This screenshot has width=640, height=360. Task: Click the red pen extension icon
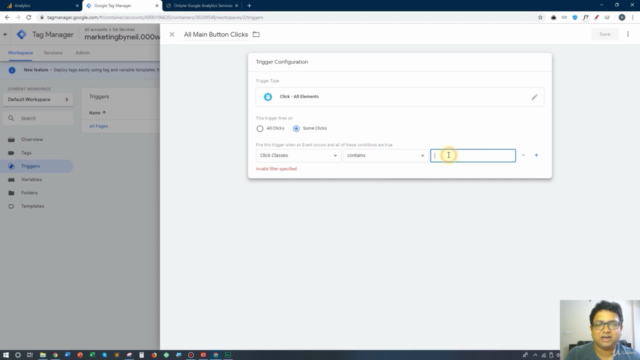point(596,18)
